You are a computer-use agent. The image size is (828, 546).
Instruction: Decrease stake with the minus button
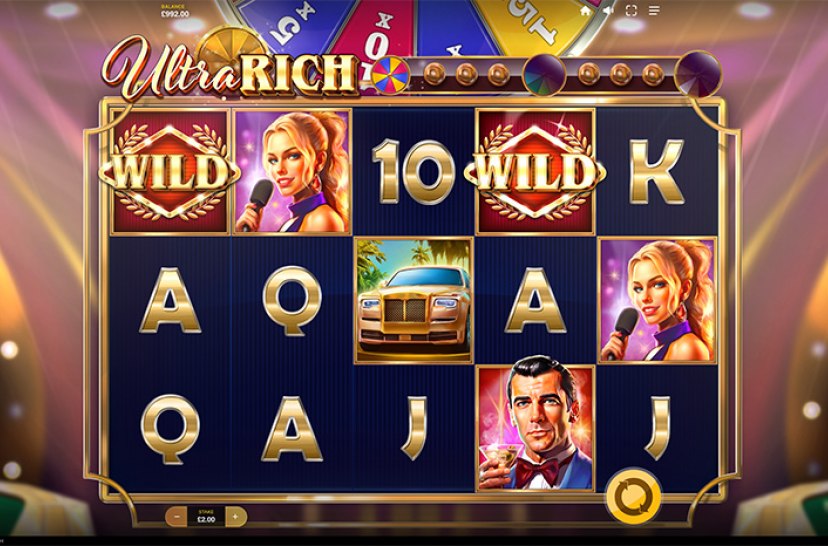(x=177, y=516)
